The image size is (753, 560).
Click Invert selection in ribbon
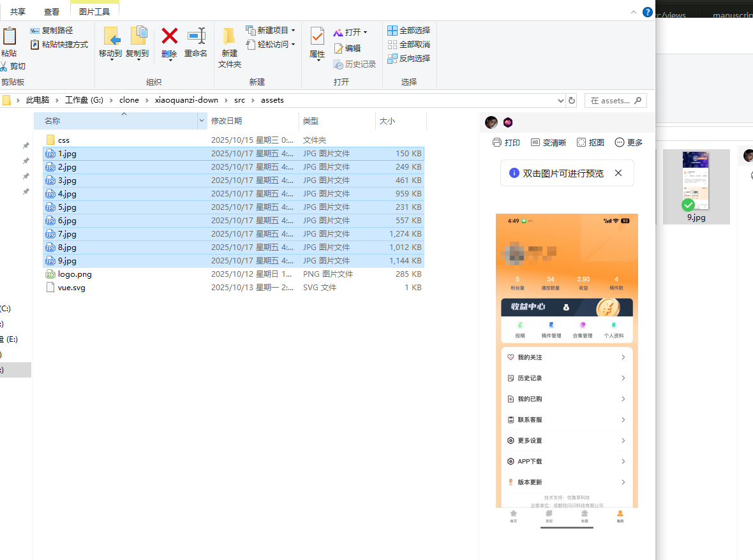click(x=408, y=58)
